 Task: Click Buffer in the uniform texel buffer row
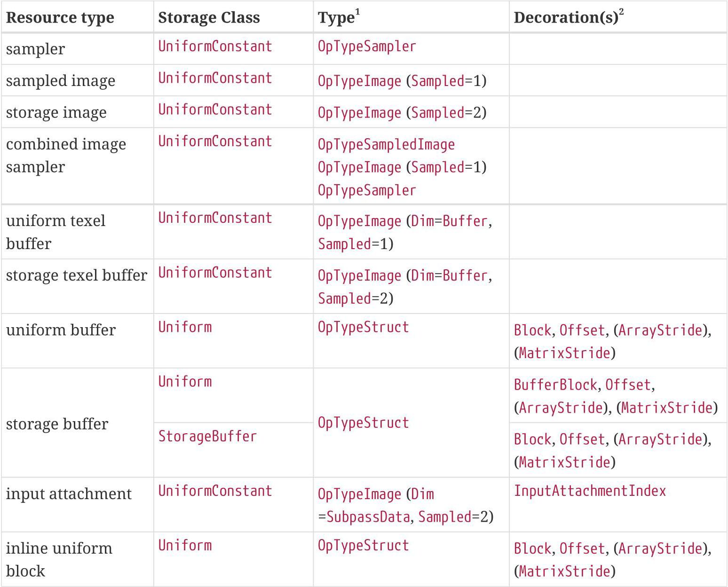coord(465,221)
